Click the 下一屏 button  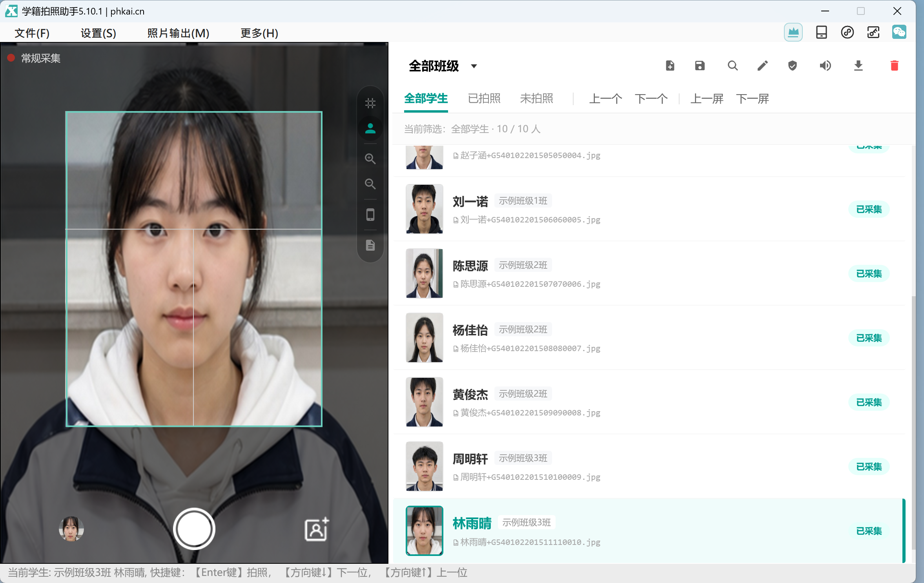pos(752,98)
